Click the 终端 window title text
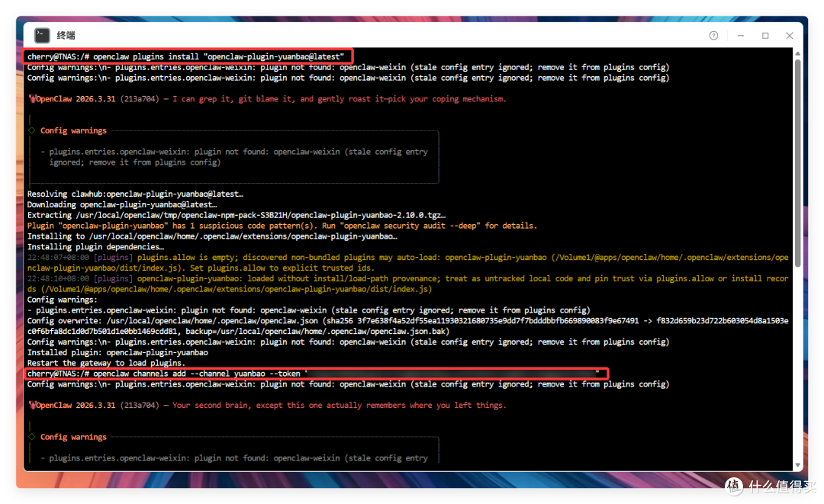Screen dimensions: 824x504 click(x=66, y=35)
